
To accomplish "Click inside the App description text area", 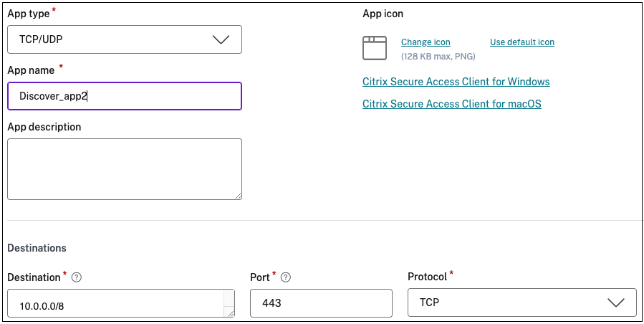I will click(x=124, y=169).
